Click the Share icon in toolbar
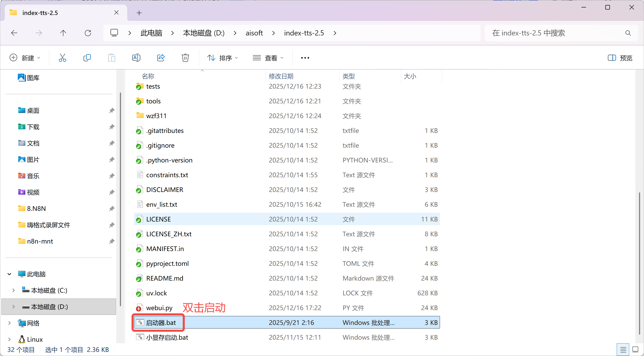 pos(161,58)
